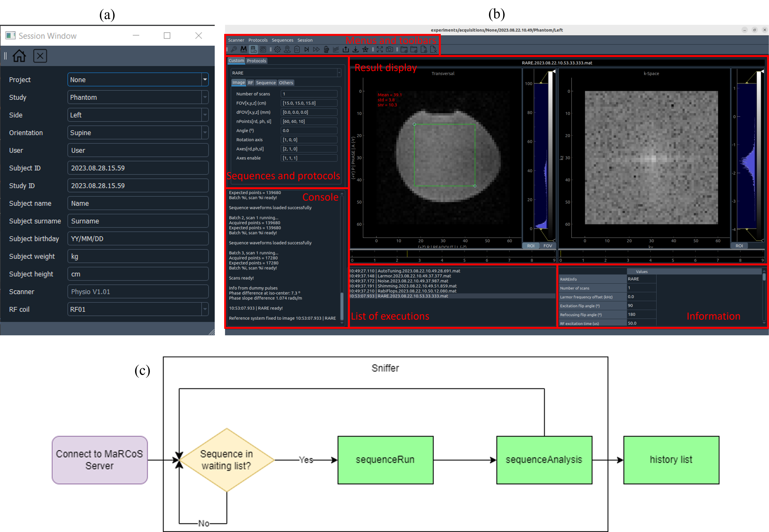Click the X close-session button beside home icon

(x=40, y=56)
